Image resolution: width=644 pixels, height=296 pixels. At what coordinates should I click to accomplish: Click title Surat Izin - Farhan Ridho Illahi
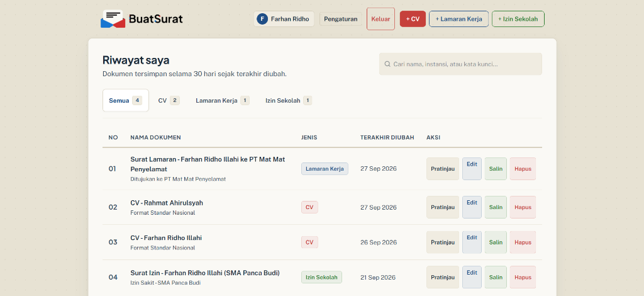coord(205,273)
